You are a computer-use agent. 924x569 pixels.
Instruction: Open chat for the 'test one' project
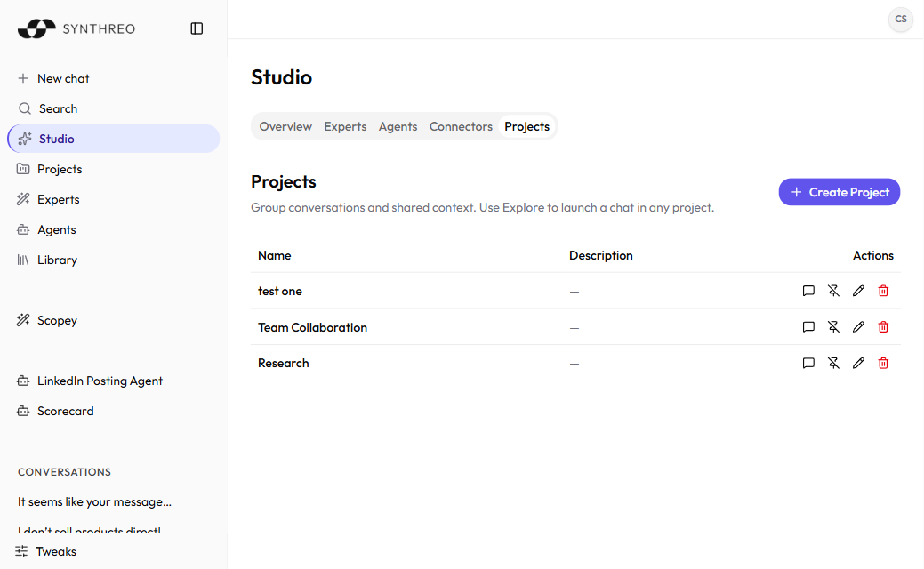coord(808,291)
